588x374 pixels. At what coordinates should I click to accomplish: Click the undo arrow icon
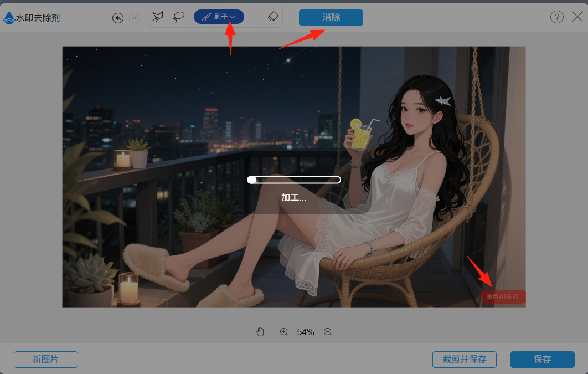[x=118, y=17]
